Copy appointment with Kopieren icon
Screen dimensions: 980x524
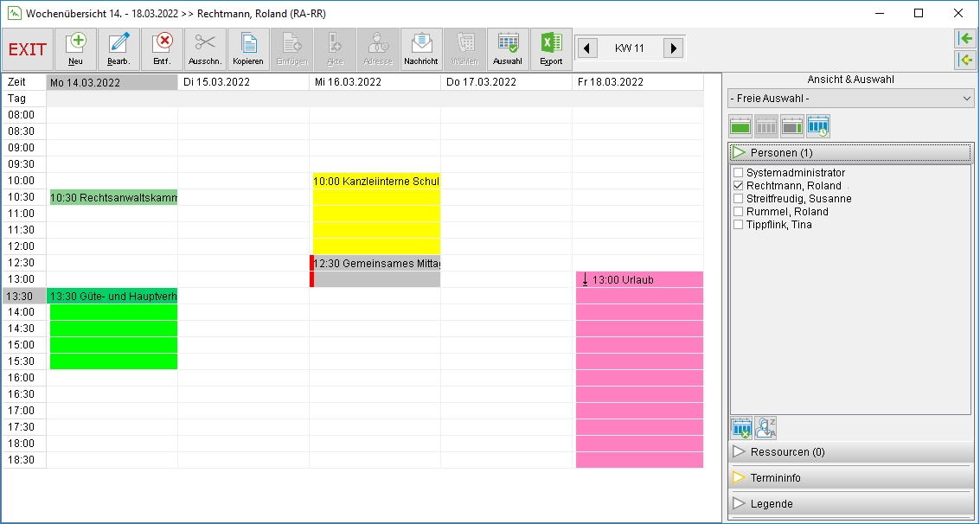(x=249, y=48)
